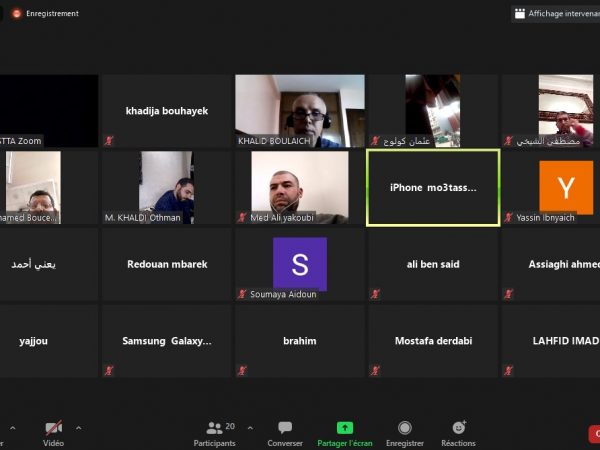Expand the arrow next to Participants

click(250, 428)
